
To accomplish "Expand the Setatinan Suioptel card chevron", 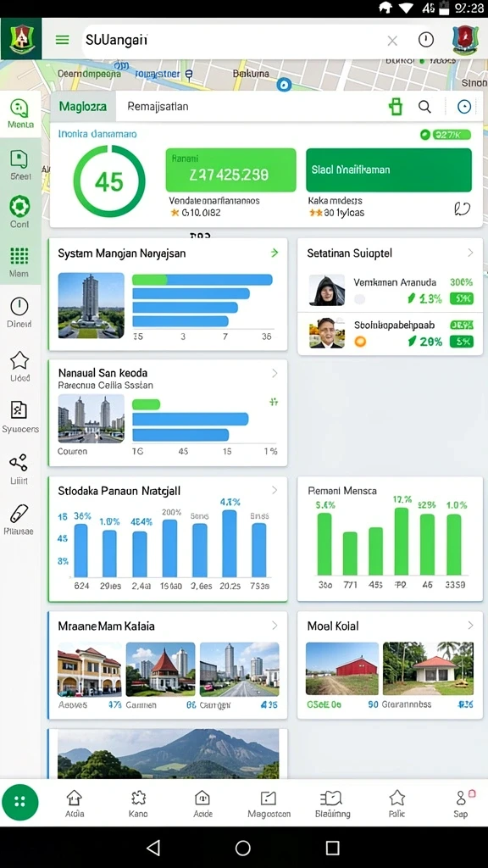I will (470, 253).
